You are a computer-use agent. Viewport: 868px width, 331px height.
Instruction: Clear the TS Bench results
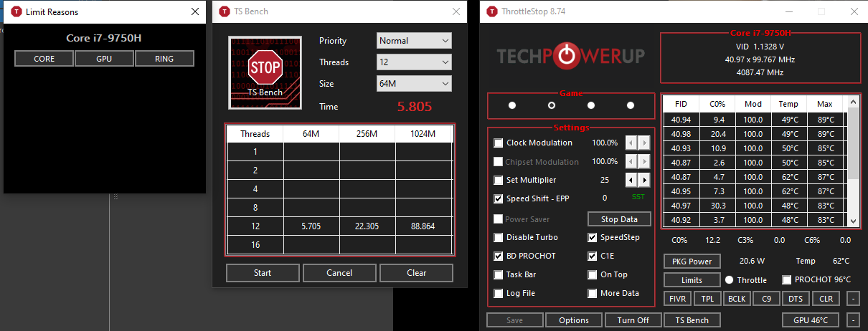pyautogui.click(x=416, y=273)
